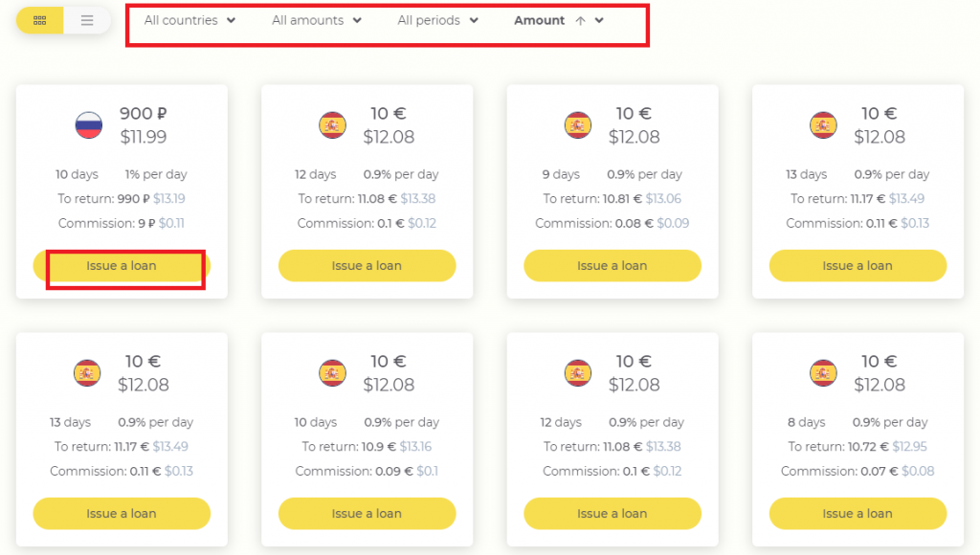Switch to grid view layout
Image resolution: width=980 pixels, height=555 pixels.
pyautogui.click(x=39, y=20)
